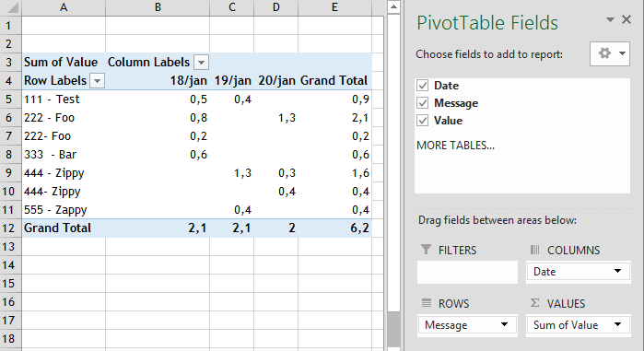Click the 'Grand Total' column header cell
Image resolution: width=644 pixels, height=351 pixels.
[335, 80]
